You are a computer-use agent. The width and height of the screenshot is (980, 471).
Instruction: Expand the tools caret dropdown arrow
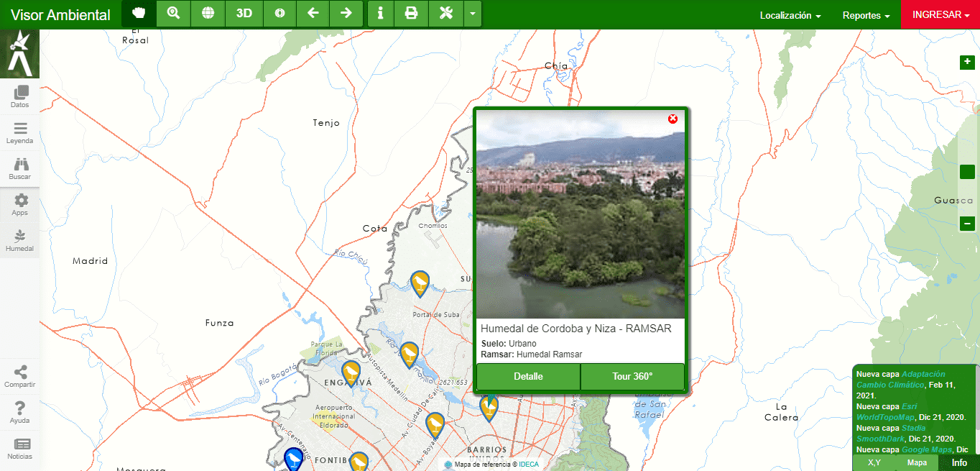(x=472, y=14)
